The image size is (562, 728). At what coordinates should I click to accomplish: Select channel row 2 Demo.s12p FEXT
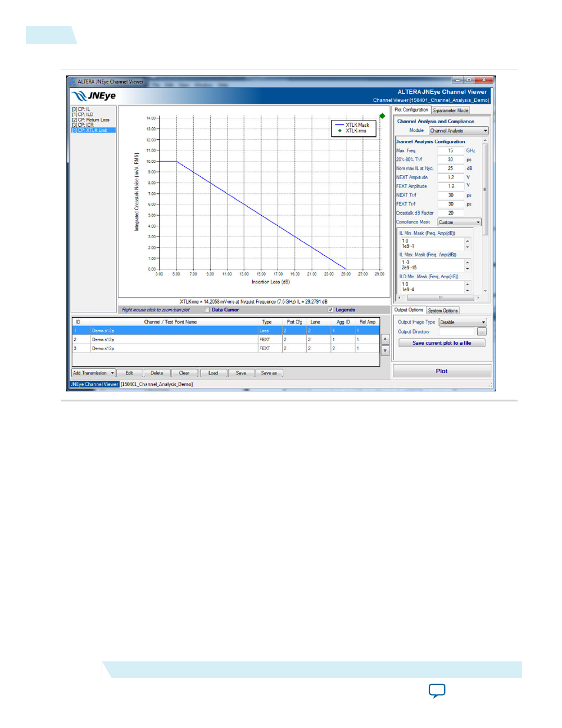click(225, 340)
